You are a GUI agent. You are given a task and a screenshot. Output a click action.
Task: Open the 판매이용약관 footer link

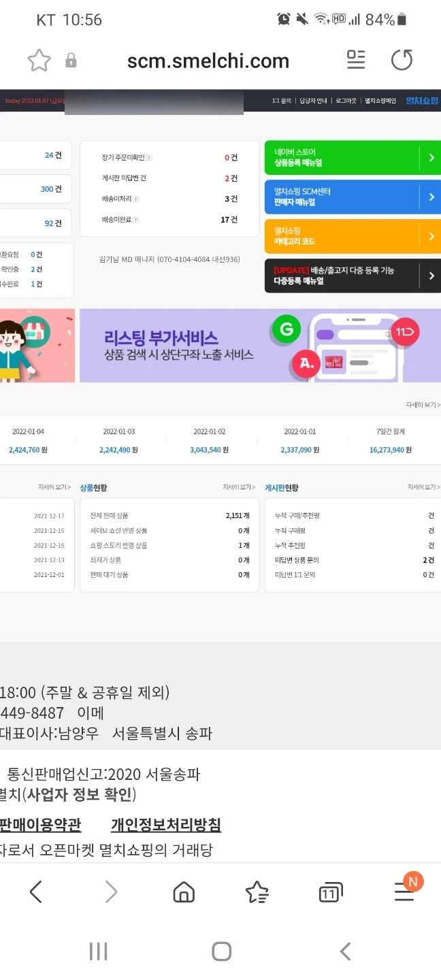click(39, 825)
